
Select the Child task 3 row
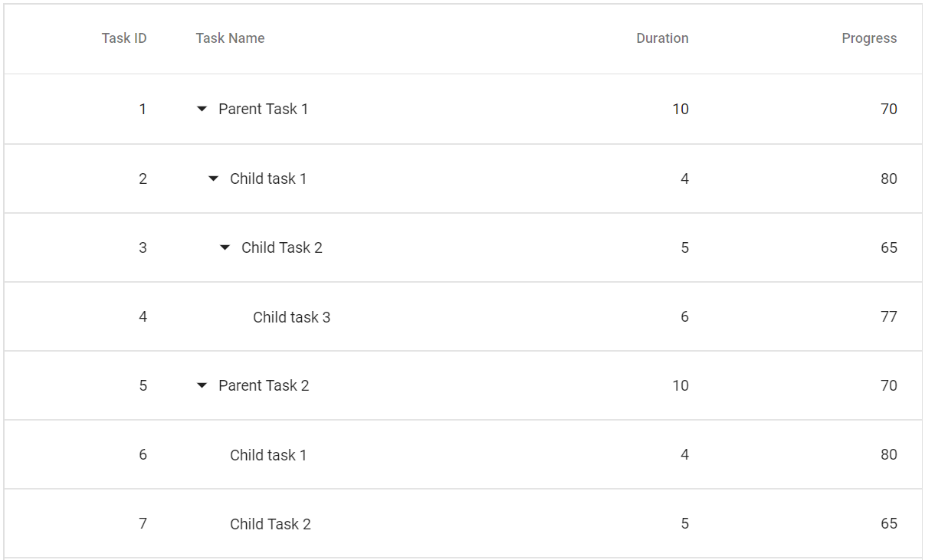pyautogui.click(x=291, y=316)
